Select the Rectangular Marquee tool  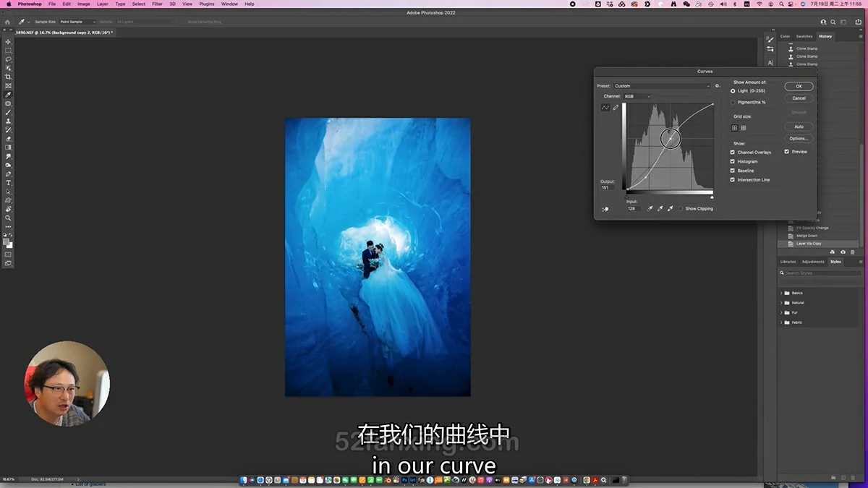(x=9, y=51)
